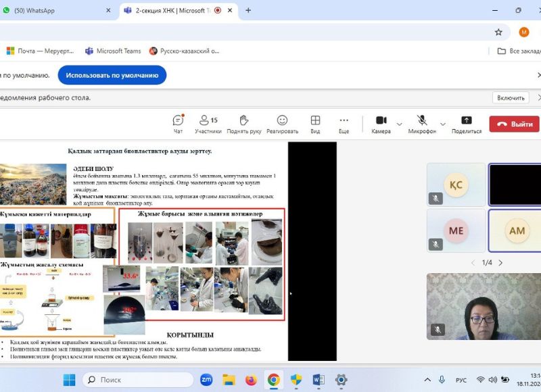Toggle the Камера camera on
This screenshot has height=392, width=541.
tap(381, 124)
